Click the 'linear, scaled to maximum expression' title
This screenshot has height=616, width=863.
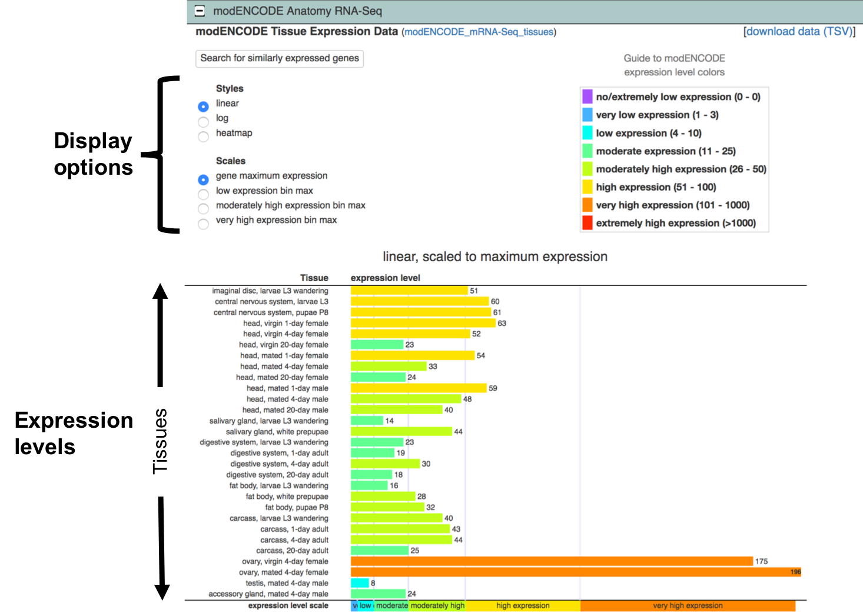tap(495, 257)
